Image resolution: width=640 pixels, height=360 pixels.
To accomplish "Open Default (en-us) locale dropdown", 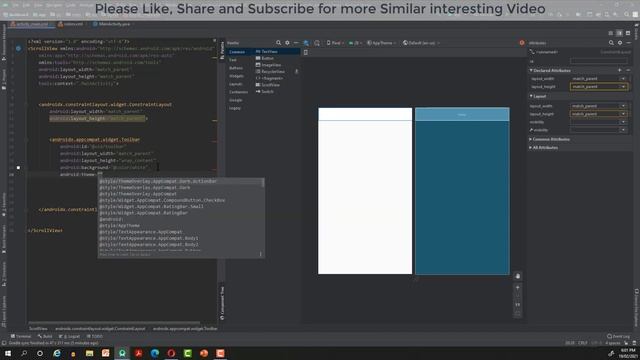I will (421, 43).
